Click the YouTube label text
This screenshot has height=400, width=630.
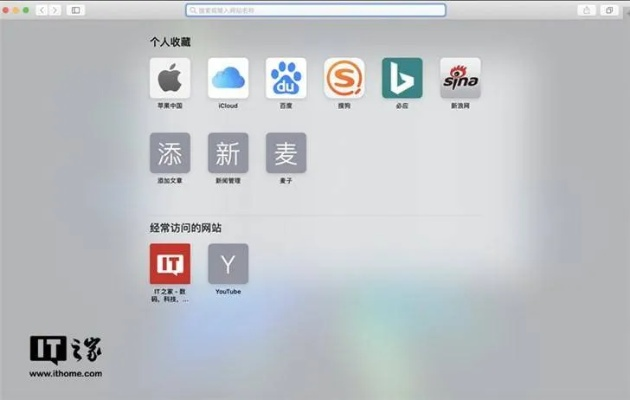click(x=228, y=292)
